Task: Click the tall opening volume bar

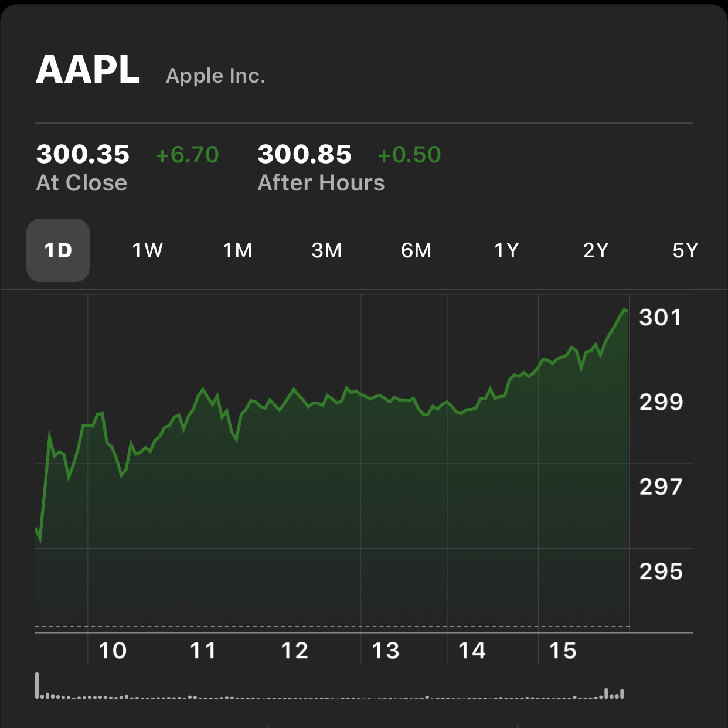Action: (x=37, y=685)
